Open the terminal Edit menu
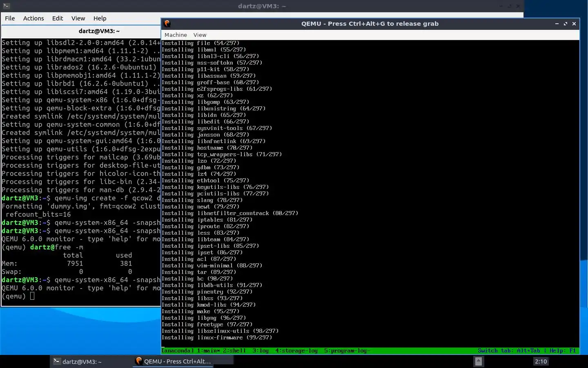Image resolution: width=588 pixels, height=368 pixels. click(x=58, y=18)
